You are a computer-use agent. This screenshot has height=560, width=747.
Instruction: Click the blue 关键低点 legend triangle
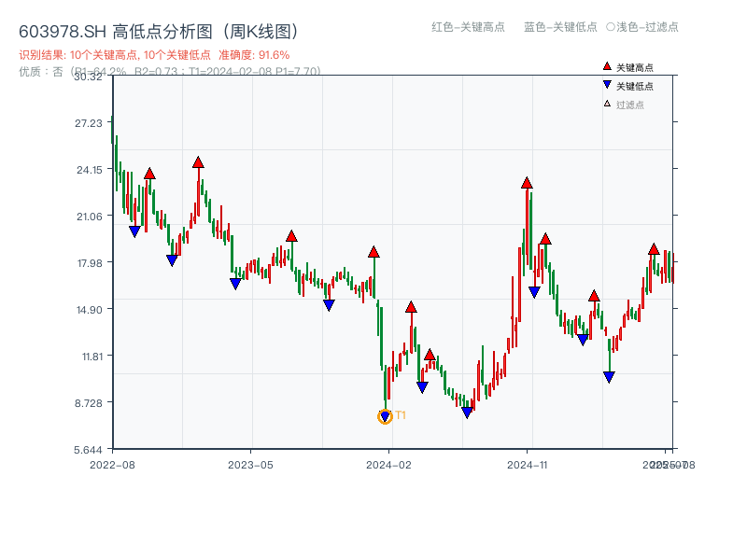[x=607, y=85]
